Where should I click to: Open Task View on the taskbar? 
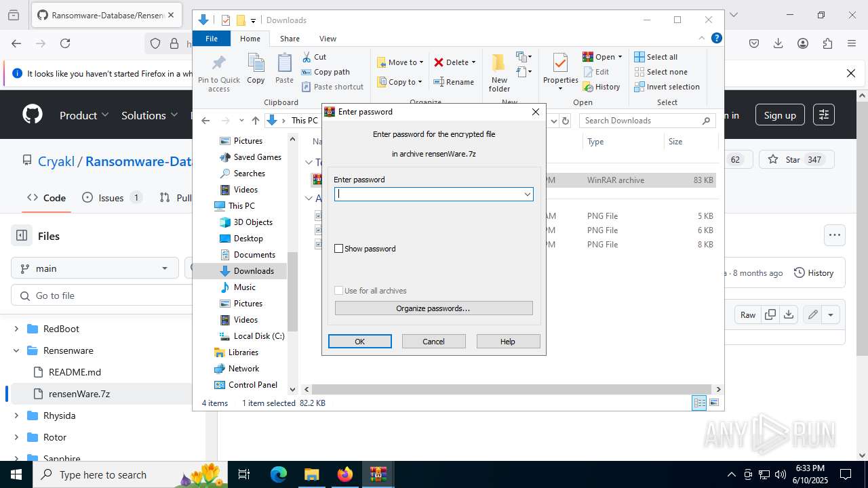click(244, 474)
